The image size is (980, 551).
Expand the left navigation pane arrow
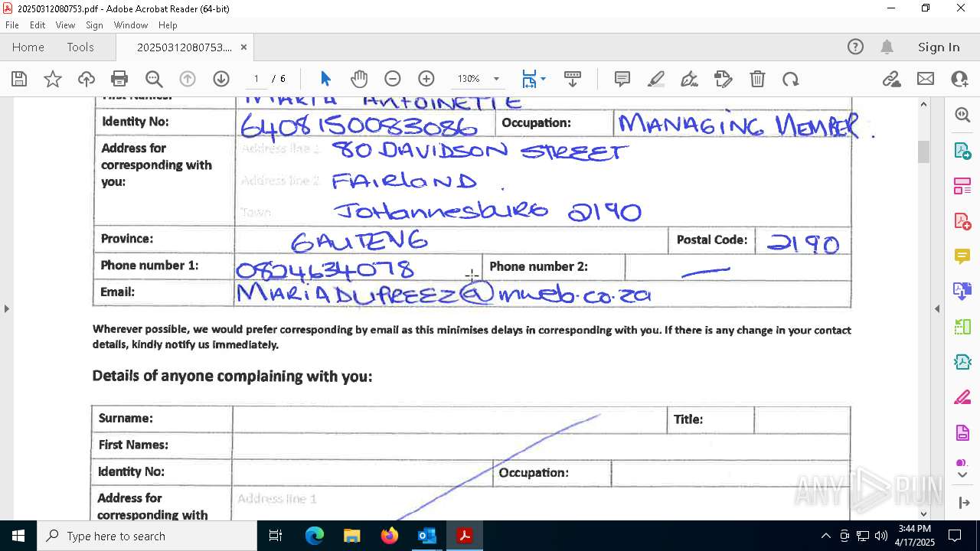(x=6, y=308)
